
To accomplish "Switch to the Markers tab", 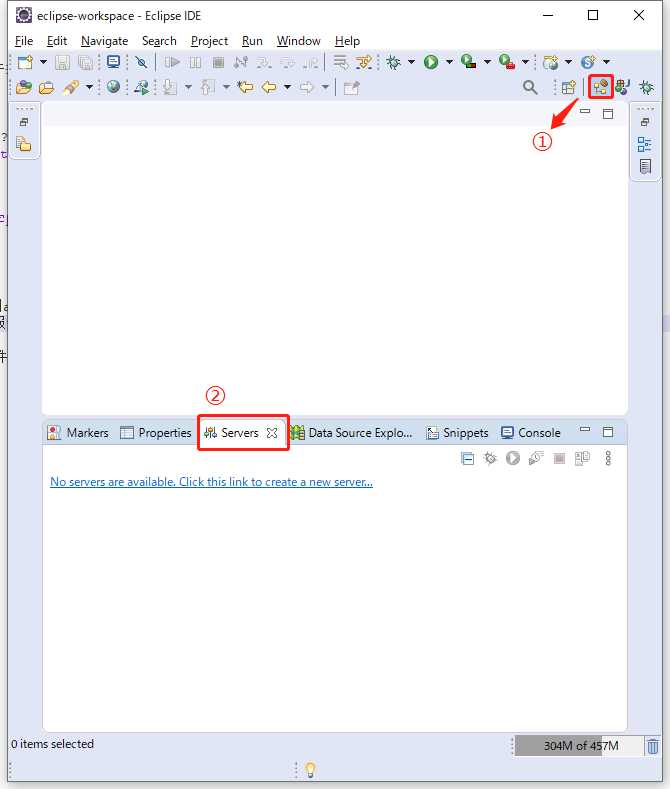I will click(x=78, y=433).
